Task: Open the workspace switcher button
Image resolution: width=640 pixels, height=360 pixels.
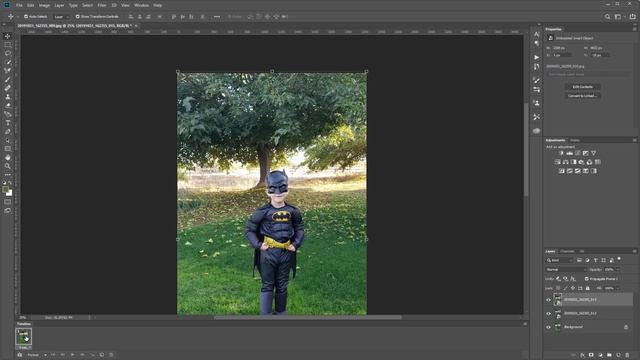Action: coord(619,17)
